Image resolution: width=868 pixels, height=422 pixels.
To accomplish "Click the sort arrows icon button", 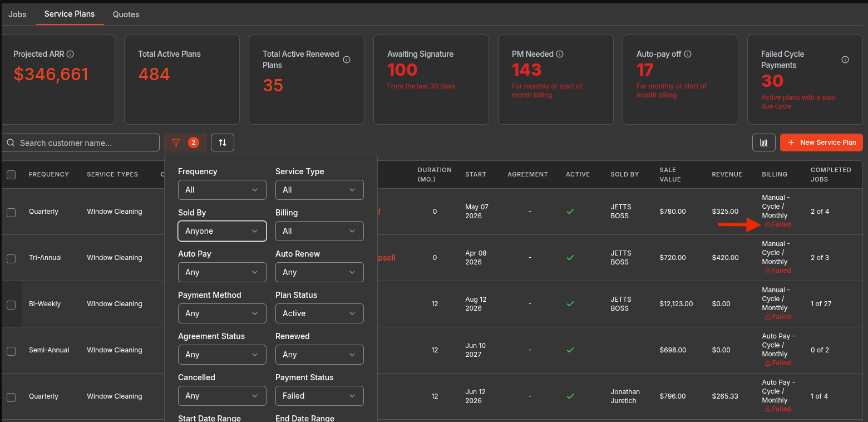I will click(223, 143).
